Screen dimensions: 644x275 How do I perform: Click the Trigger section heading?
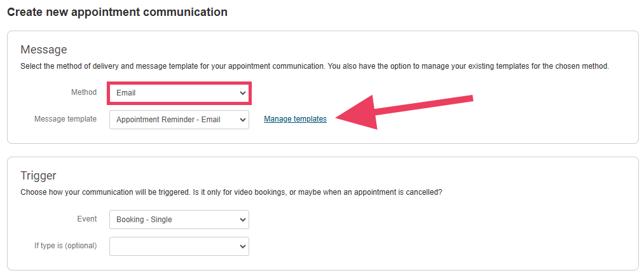pyautogui.click(x=39, y=176)
